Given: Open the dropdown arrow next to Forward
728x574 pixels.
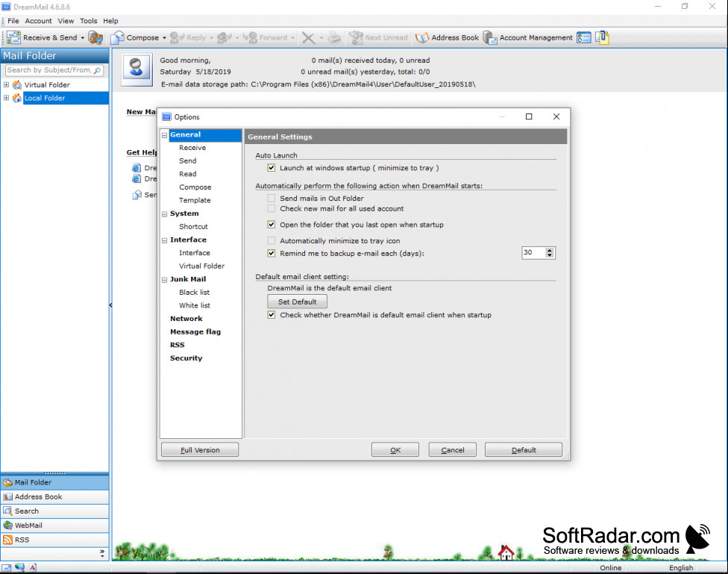Looking at the screenshot, I should 293,38.
